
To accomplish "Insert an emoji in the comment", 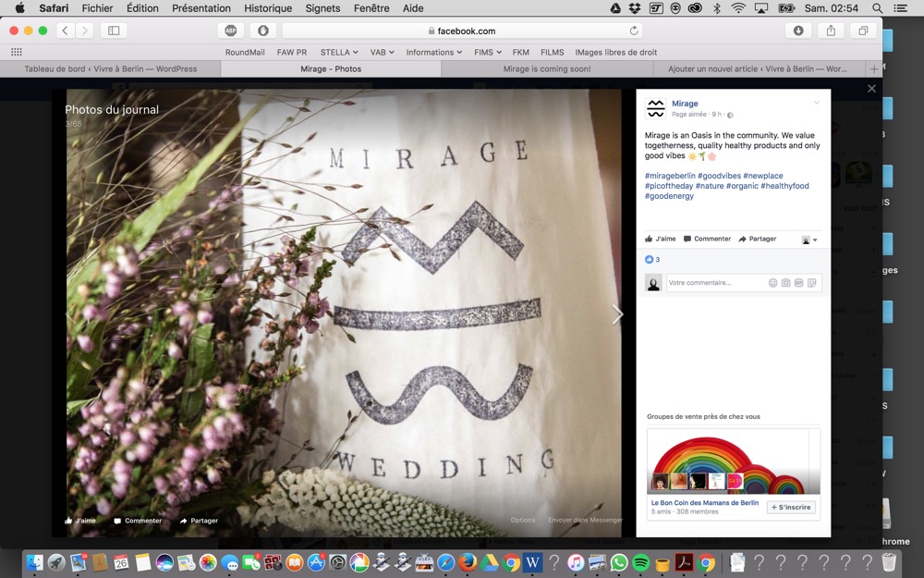I will pyautogui.click(x=772, y=283).
